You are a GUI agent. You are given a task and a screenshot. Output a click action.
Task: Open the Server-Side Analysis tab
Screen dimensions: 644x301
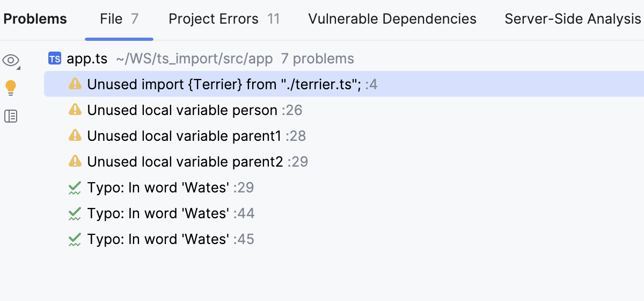pos(573,19)
